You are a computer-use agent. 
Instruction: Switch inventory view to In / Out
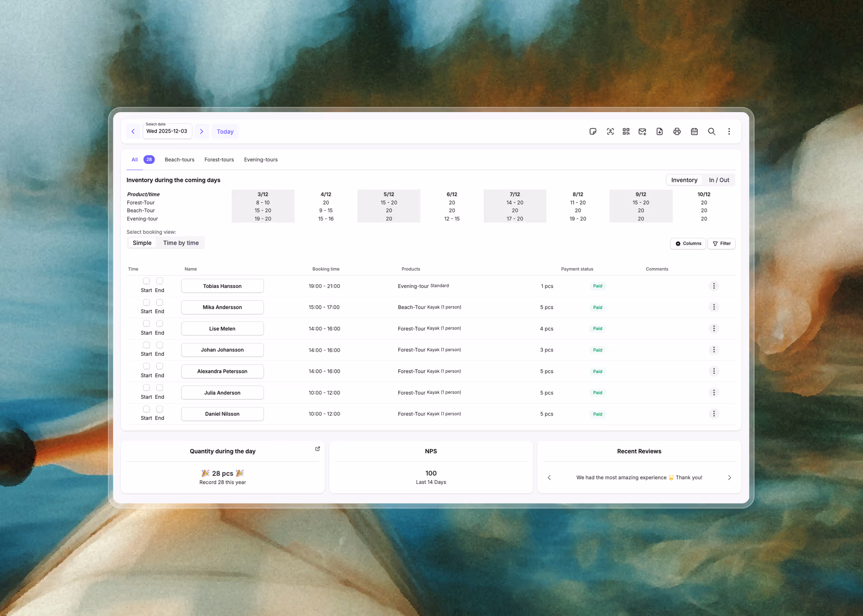pos(719,180)
